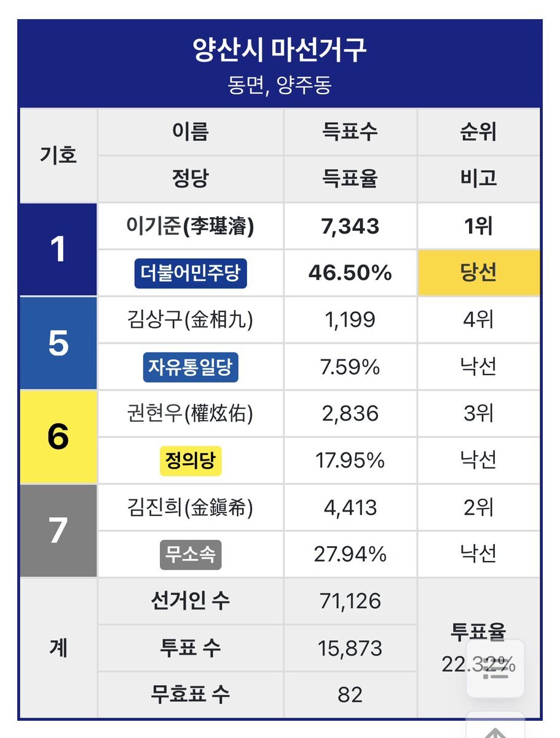The width and height of the screenshot is (560, 738).
Task: Click the gray 무소속 badge
Action: (191, 554)
